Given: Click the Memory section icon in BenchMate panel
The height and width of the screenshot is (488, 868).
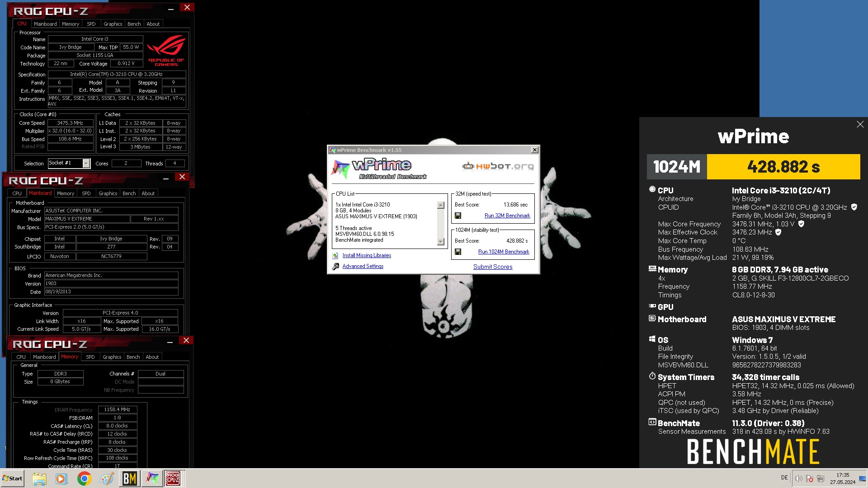Looking at the screenshot, I should click(652, 269).
